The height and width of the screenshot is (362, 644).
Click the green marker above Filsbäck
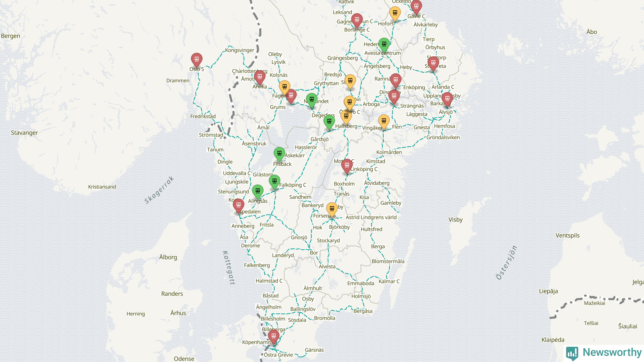point(279,153)
